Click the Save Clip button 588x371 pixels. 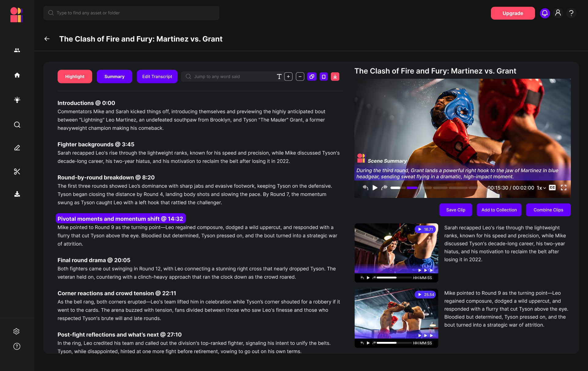[455, 210]
